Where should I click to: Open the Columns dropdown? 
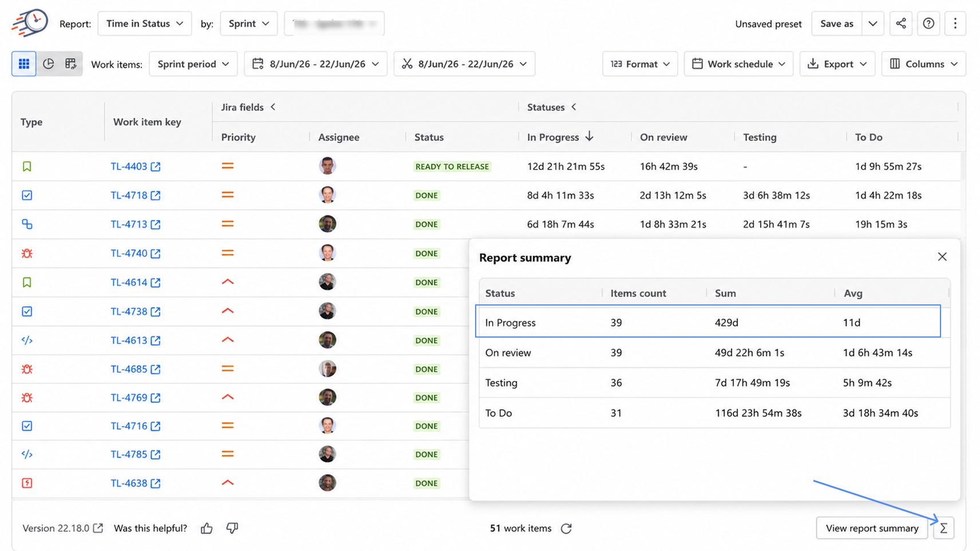coord(923,64)
